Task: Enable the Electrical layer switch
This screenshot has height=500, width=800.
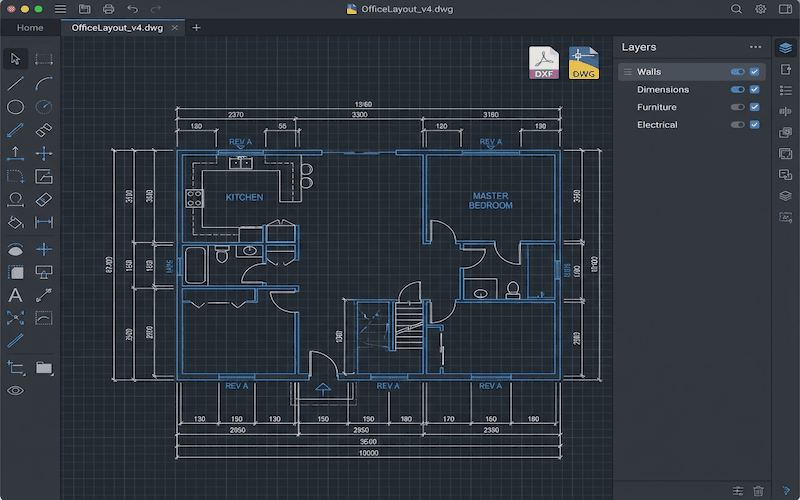Action: (x=737, y=124)
